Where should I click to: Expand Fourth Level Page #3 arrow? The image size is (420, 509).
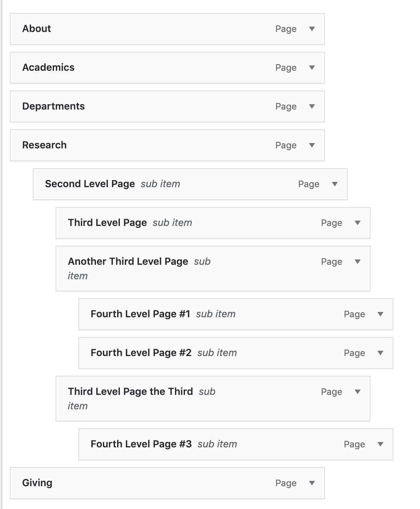click(380, 444)
